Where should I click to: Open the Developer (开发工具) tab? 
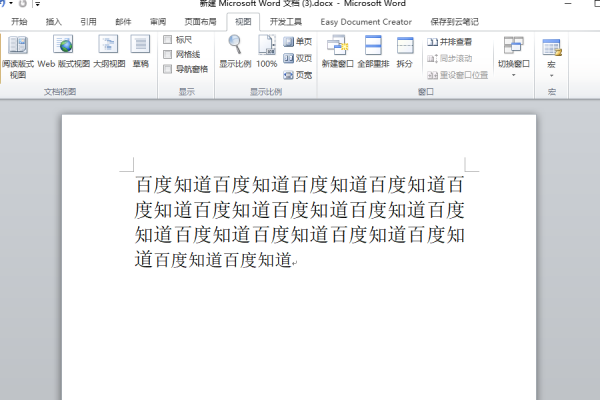pos(285,22)
